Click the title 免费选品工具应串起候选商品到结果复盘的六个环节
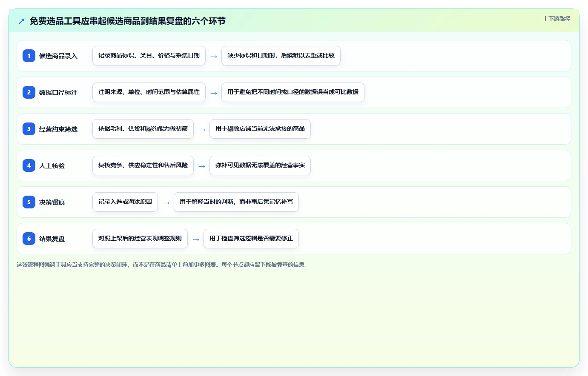Viewport: 588px width, 376px height. 127,21
